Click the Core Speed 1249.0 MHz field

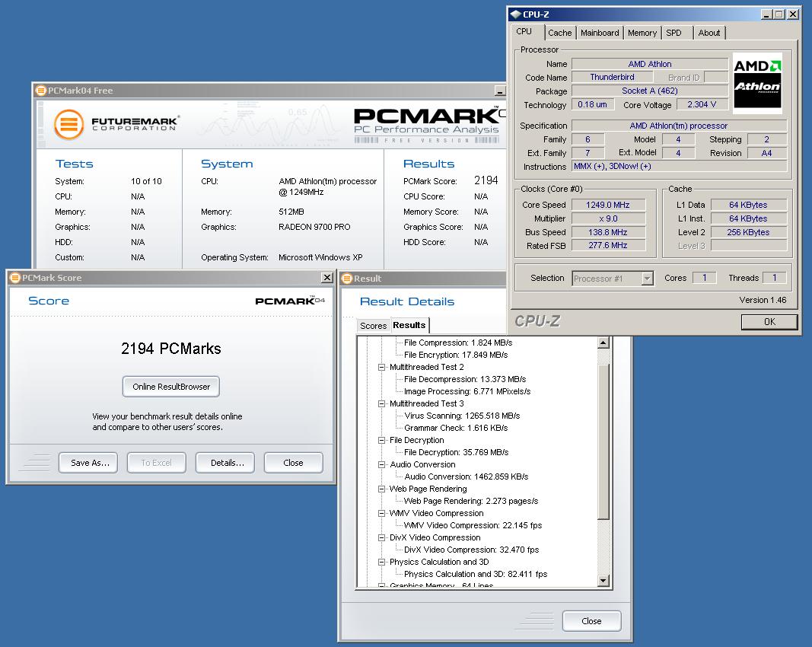(608, 205)
